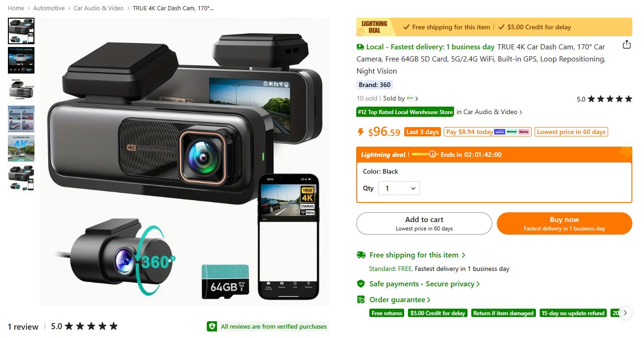Viewport: 644px width, 338px height.
Task: Click the orange Buy now button
Action: [x=564, y=223]
